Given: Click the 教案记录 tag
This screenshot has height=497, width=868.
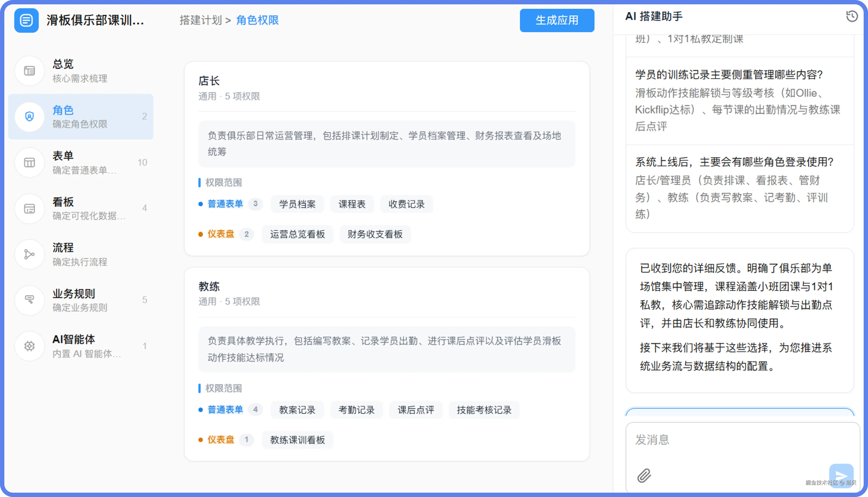Looking at the screenshot, I should [x=297, y=410].
